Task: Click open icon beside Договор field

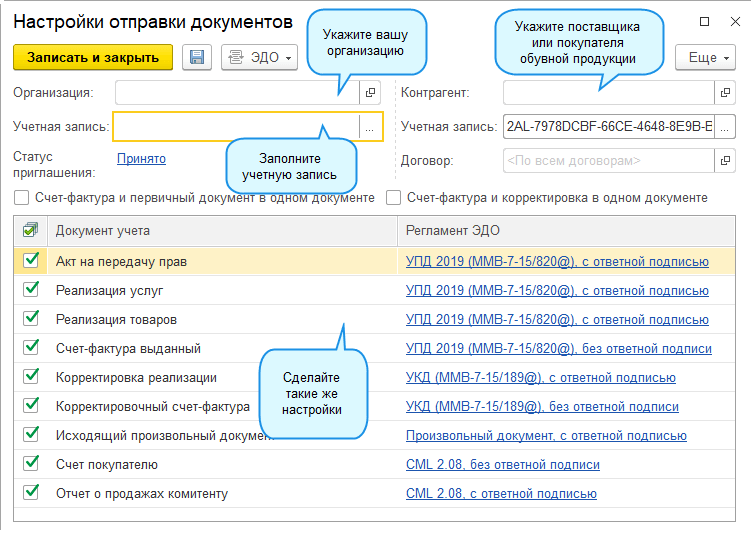Action: click(726, 160)
